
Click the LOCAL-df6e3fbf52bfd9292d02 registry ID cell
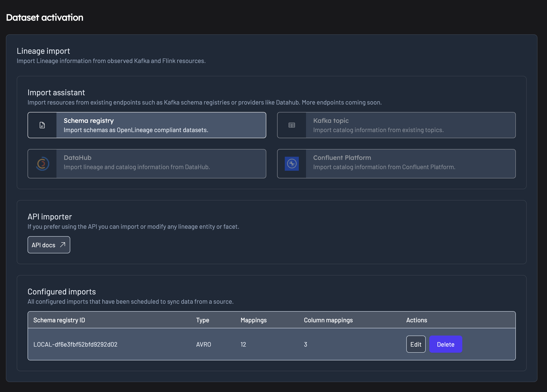[x=75, y=344]
